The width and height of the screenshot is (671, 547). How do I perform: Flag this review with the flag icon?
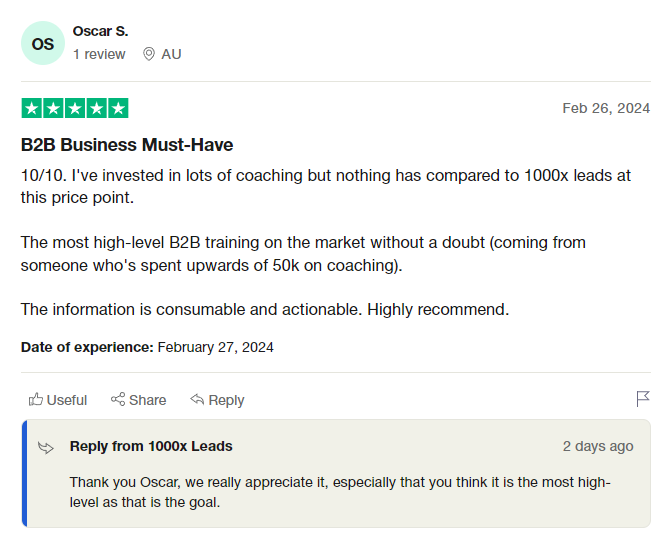(x=643, y=399)
